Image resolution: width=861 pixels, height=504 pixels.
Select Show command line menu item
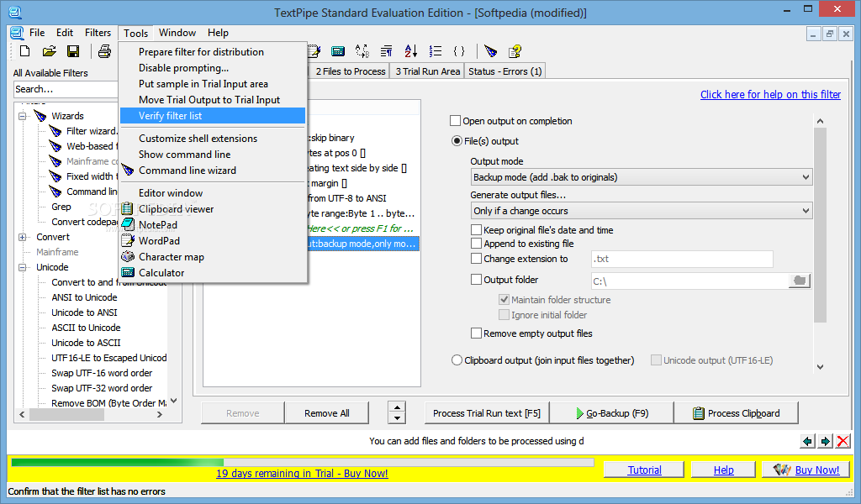(213, 154)
